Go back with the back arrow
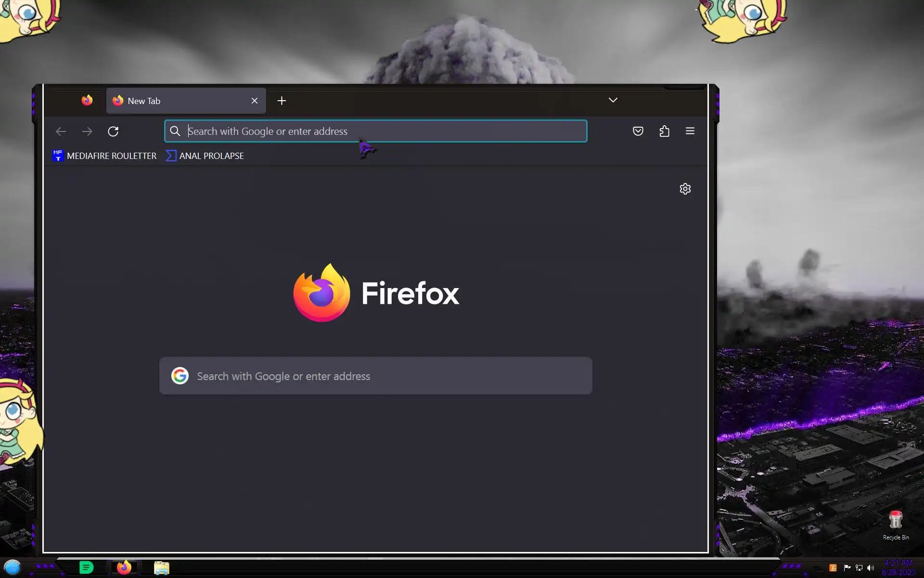The width and height of the screenshot is (924, 578). [61, 131]
